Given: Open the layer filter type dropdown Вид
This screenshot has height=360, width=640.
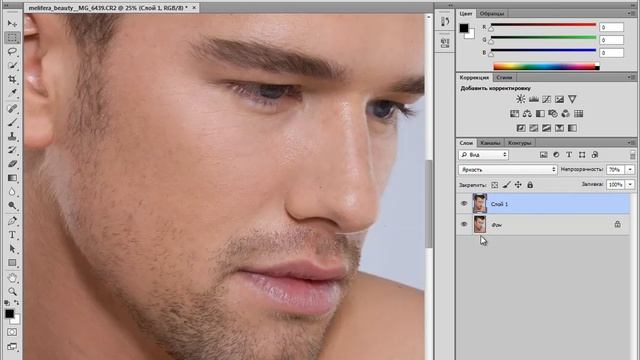Looking at the screenshot, I should coord(484,155).
